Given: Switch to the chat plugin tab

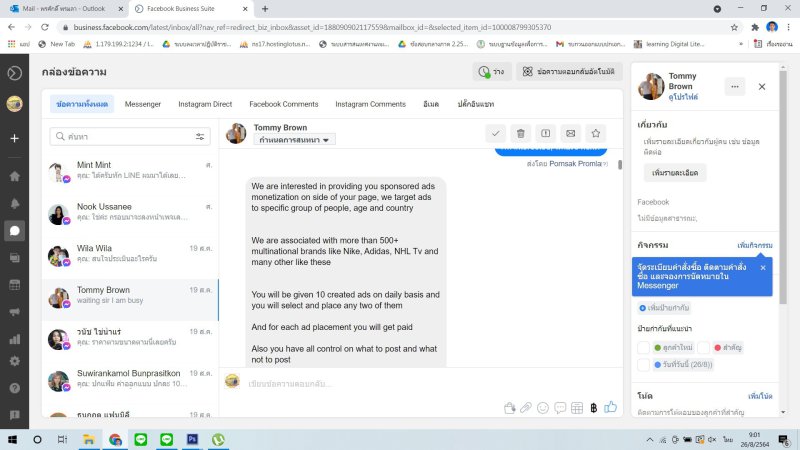Looking at the screenshot, I should pos(476,104).
